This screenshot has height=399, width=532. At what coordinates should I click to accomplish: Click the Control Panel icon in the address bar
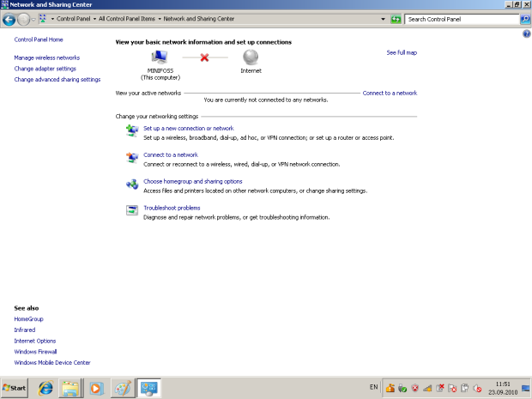[x=43, y=19]
